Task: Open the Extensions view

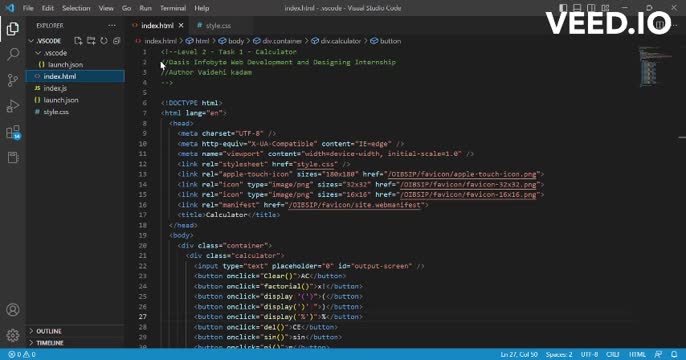Action: click(13, 132)
